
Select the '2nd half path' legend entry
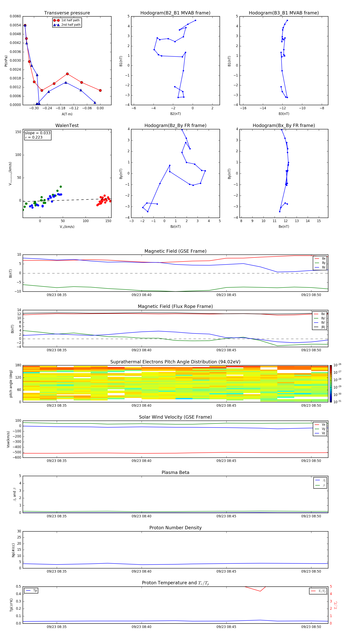[67, 25]
